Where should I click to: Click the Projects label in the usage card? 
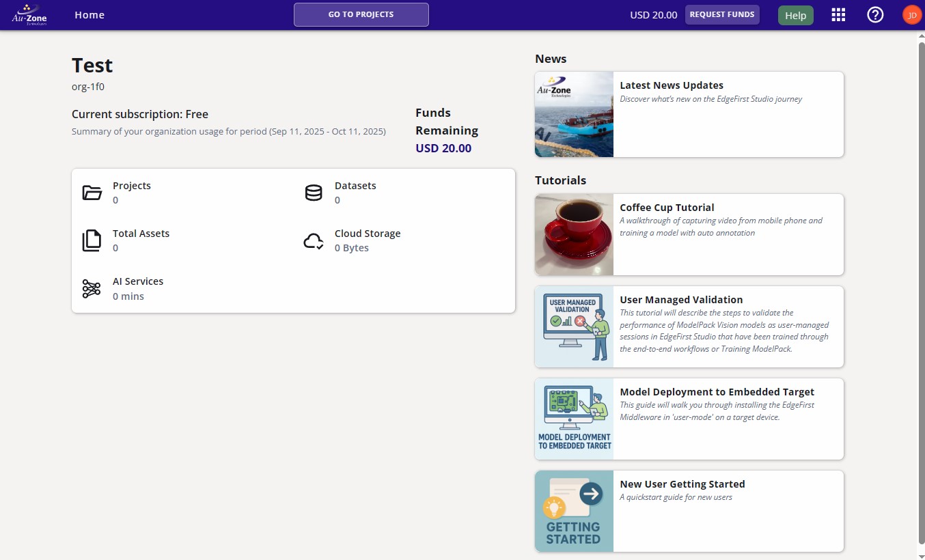(132, 186)
